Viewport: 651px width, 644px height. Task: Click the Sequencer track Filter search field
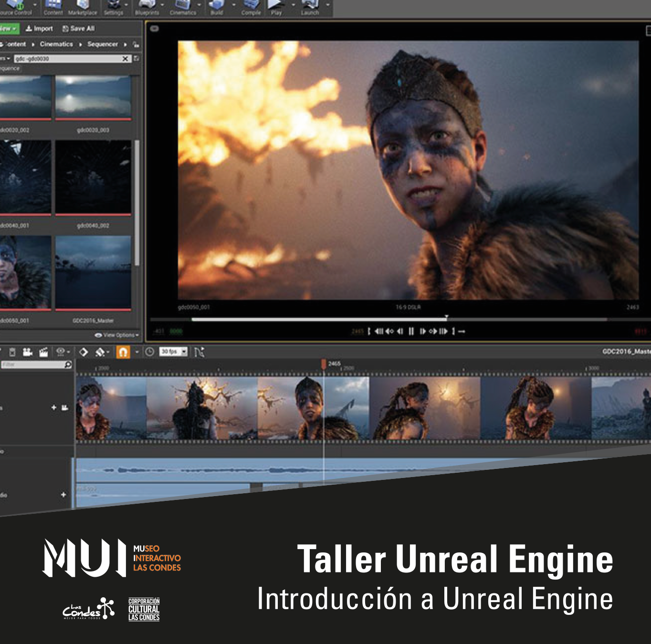point(36,364)
